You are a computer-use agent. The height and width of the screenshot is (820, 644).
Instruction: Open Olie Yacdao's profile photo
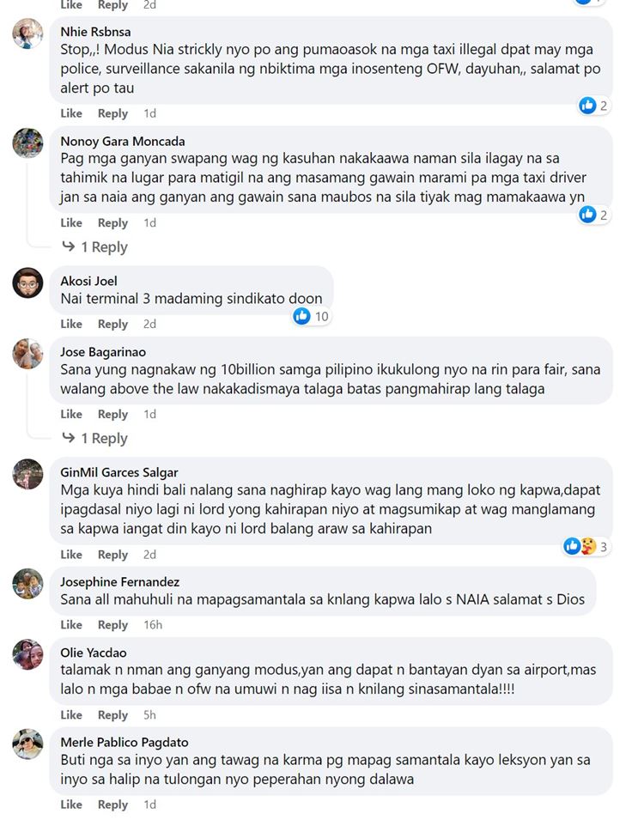pos(27,654)
